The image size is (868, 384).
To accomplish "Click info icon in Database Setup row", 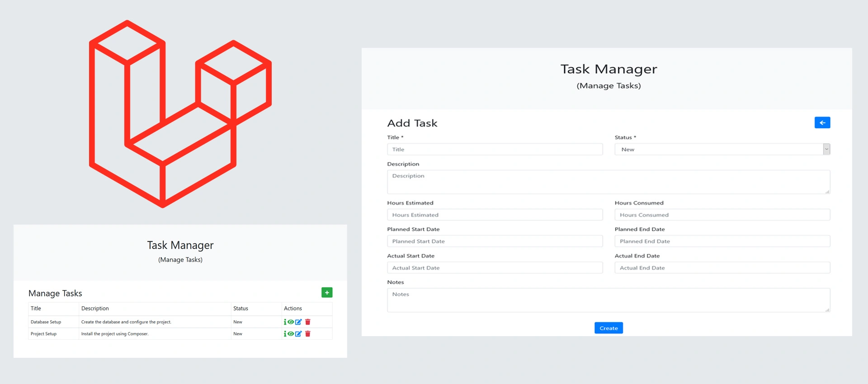I will click(285, 322).
